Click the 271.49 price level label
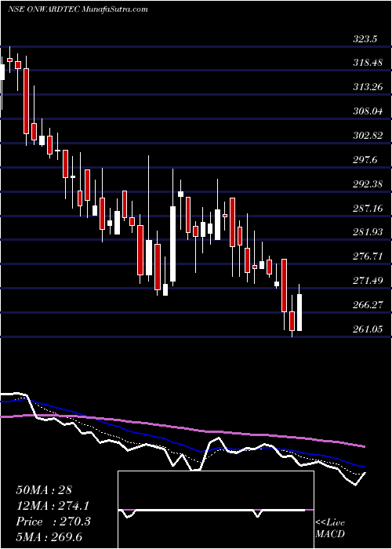Image resolution: width=392 pixels, height=549 pixels. (x=367, y=281)
